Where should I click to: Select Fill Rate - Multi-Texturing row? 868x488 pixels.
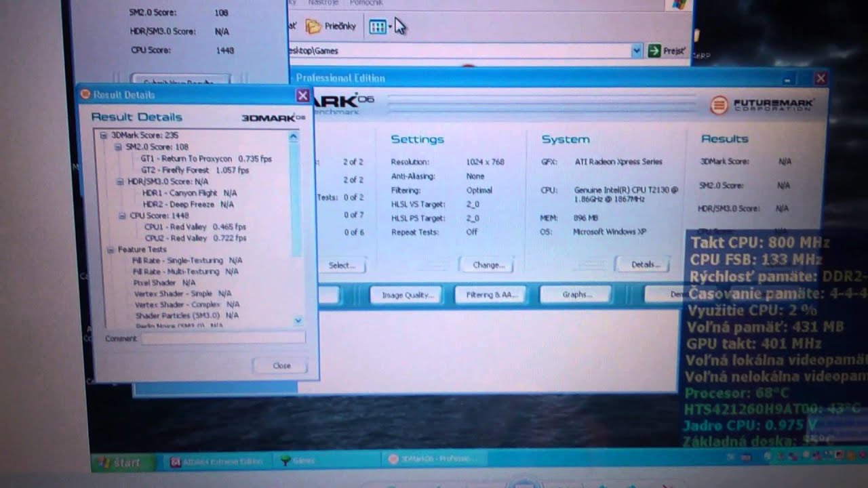pos(185,271)
